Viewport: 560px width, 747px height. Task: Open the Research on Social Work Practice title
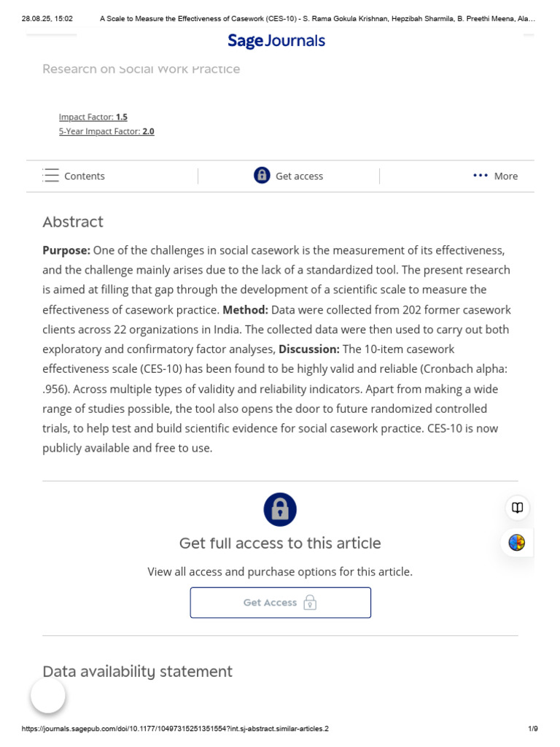pos(141,69)
